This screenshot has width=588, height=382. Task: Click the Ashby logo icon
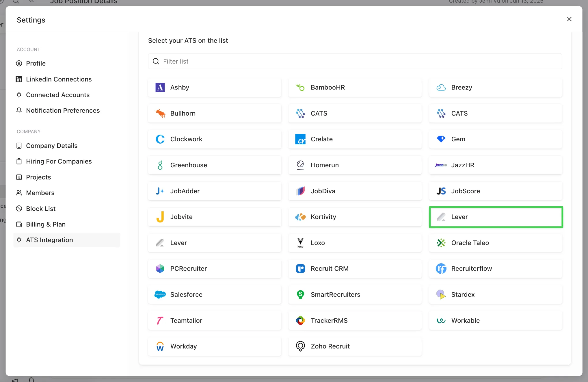160,87
